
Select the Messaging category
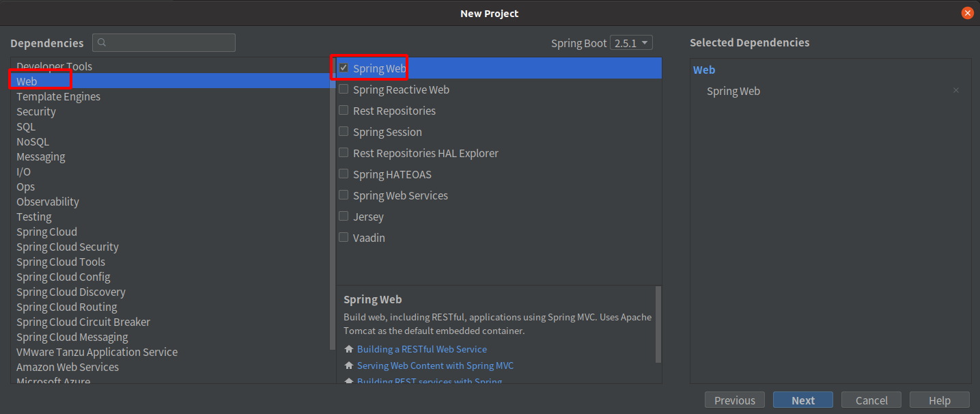pyautogui.click(x=169, y=156)
